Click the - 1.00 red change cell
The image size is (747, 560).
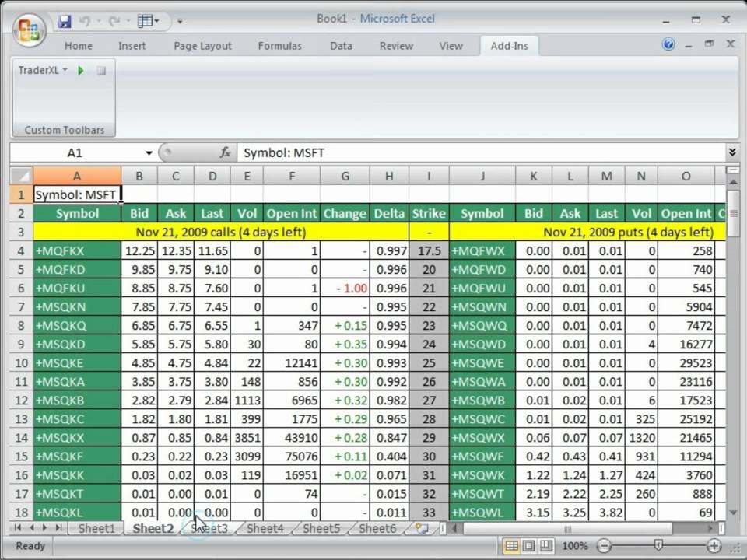[x=345, y=288]
